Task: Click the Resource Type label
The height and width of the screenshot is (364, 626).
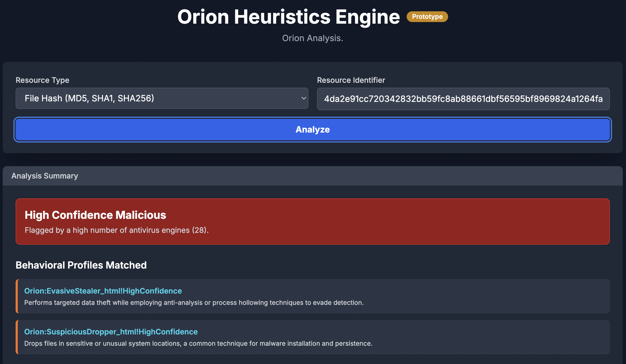Action: click(42, 80)
